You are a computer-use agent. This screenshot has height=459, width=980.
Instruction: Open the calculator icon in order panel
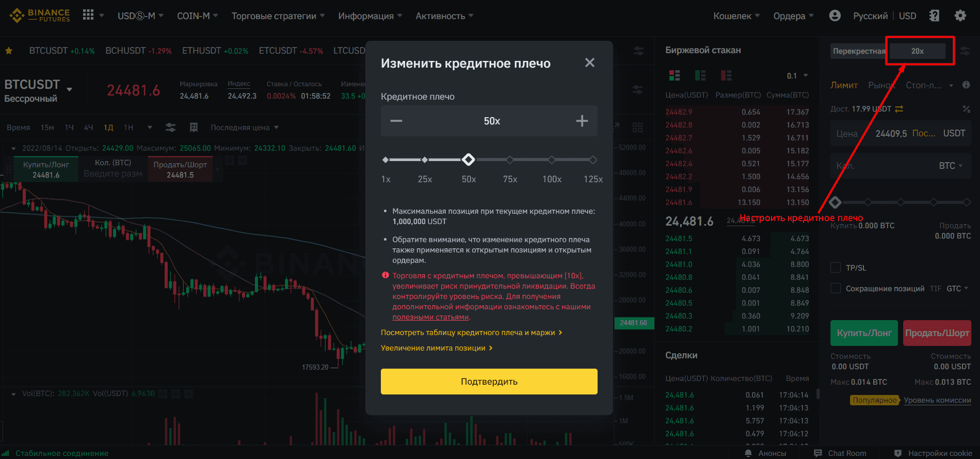[x=966, y=109]
